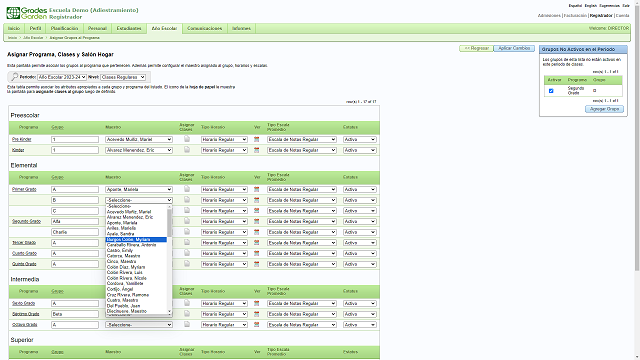Viewport: 640px width, 360px height.
Task: Switch language to English
Action: (590, 6)
